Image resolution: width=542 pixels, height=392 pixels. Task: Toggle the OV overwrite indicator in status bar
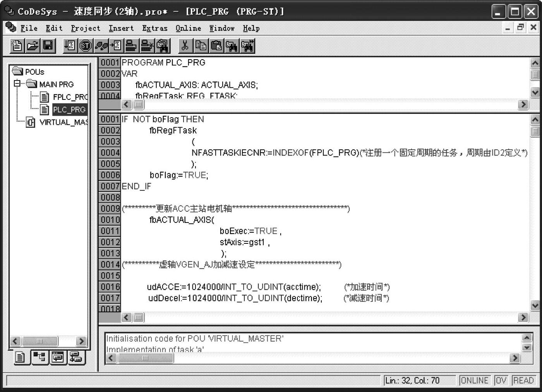tap(501, 380)
